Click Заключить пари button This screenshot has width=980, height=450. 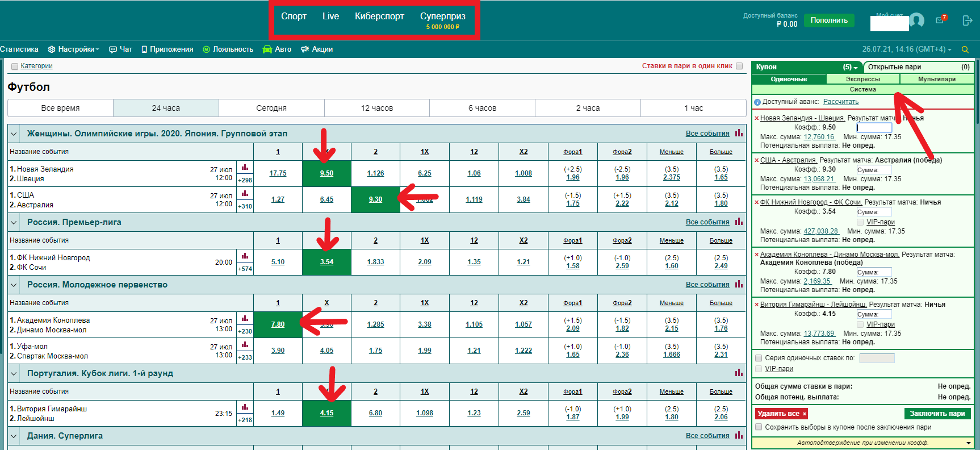[x=937, y=414]
